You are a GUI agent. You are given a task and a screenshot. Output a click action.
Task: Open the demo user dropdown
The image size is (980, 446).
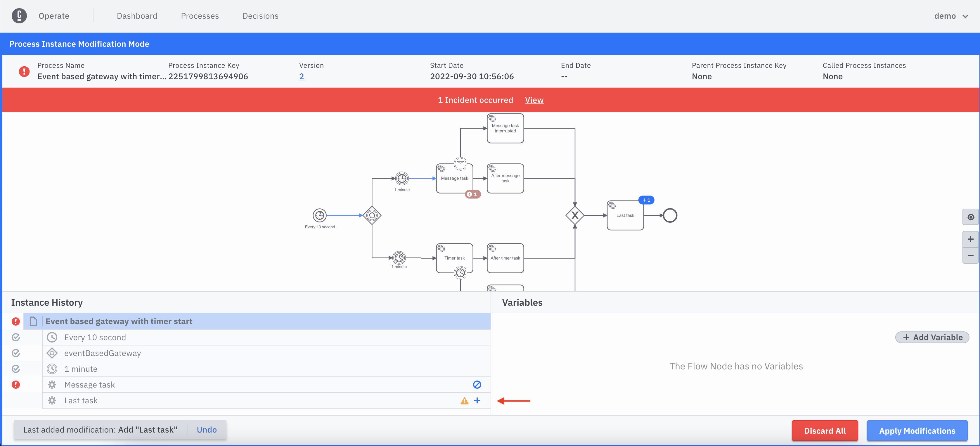[950, 16]
